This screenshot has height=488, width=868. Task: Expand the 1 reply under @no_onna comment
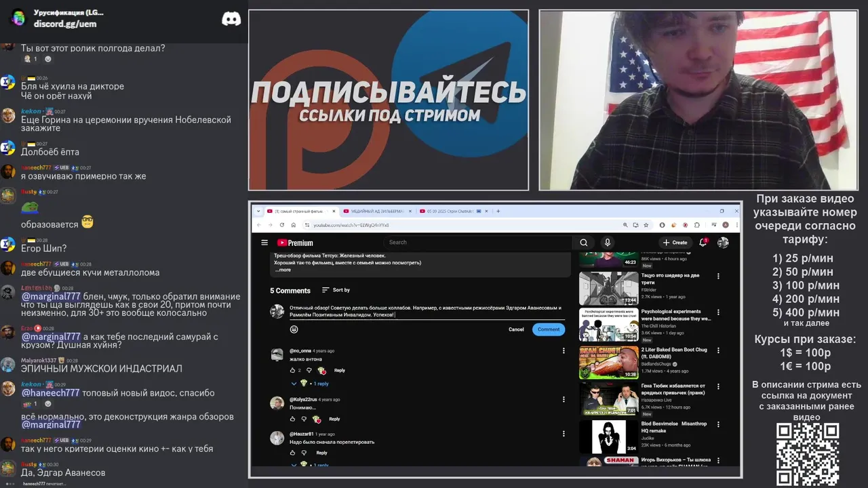click(x=311, y=384)
